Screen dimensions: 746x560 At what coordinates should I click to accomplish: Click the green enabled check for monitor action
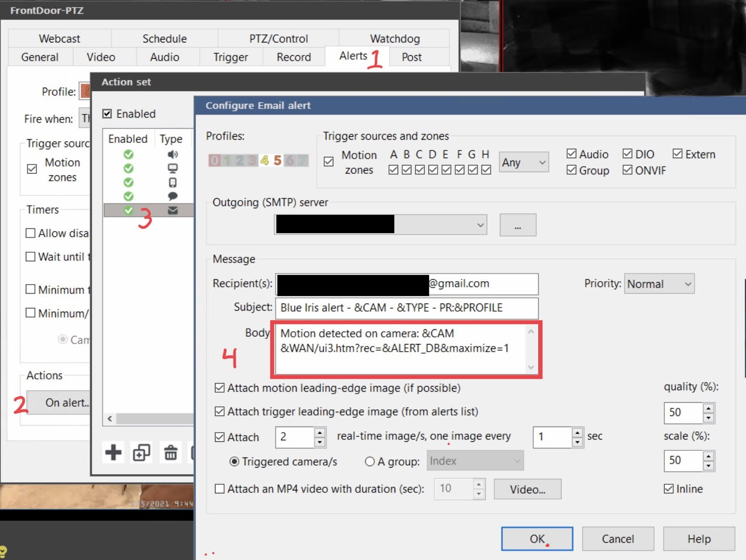[x=128, y=168]
